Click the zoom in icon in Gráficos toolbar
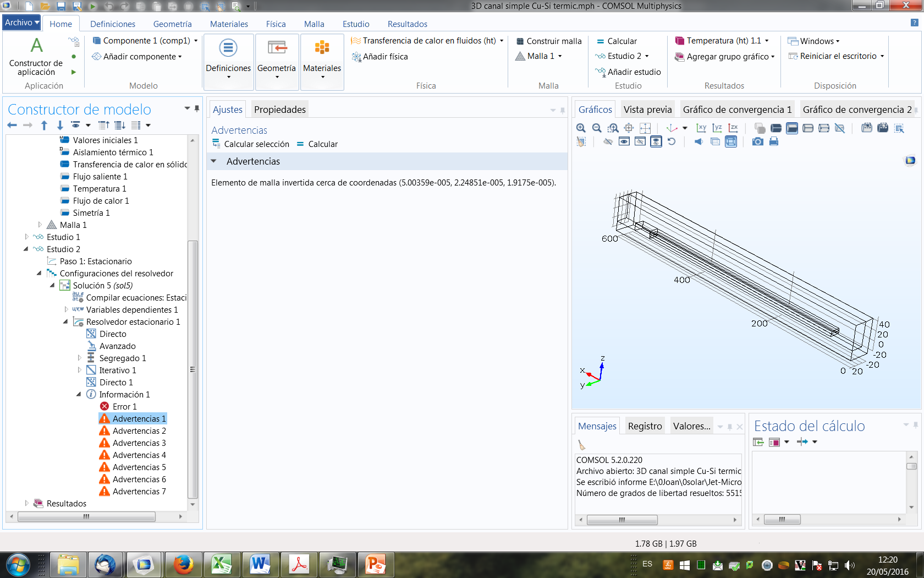The image size is (924, 578). pos(581,128)
